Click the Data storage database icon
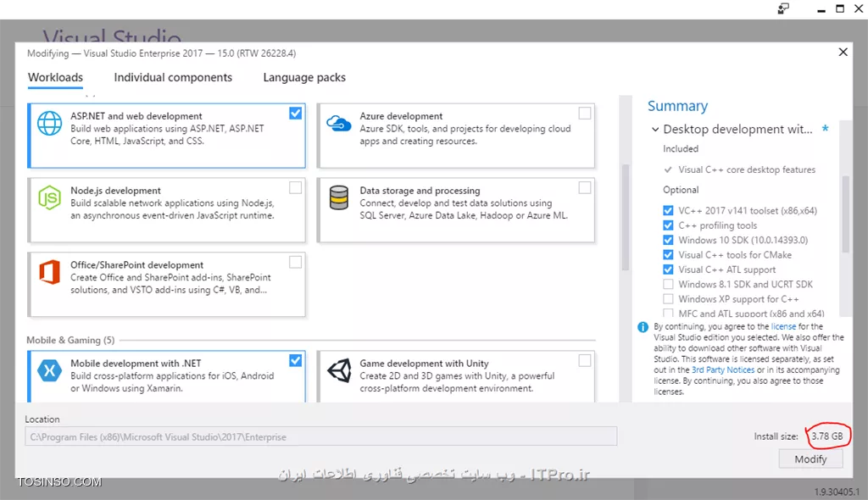 339,197
